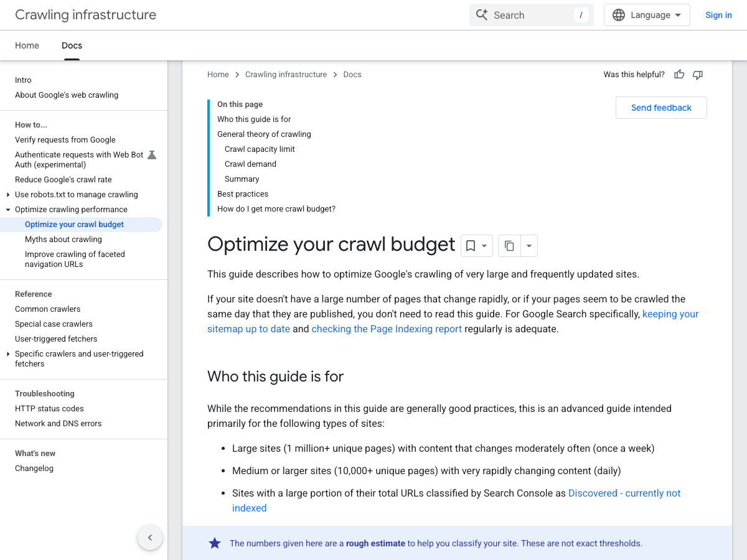Open Reduce Google's crawl rate
This screenshot has width=747, height=560.
pyautogui.click(x=63, y=180)
